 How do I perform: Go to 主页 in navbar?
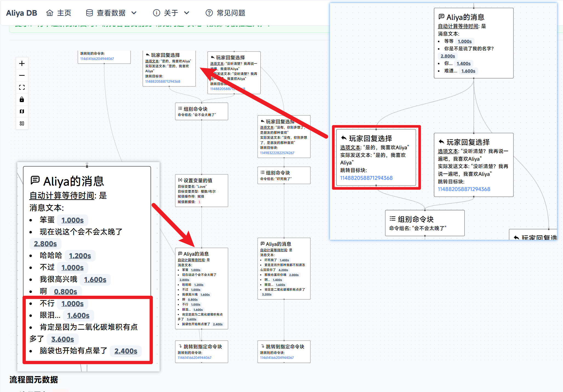point(64,13)
